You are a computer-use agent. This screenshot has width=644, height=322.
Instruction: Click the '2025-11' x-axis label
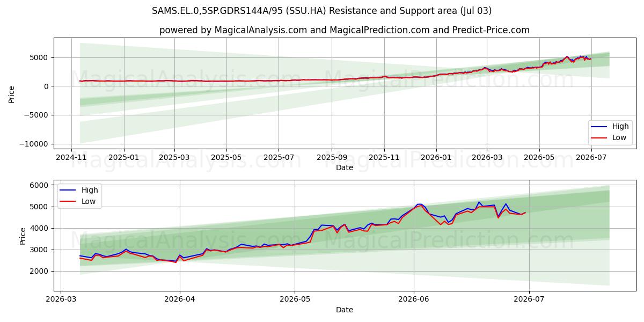click(x=384, y=157)
